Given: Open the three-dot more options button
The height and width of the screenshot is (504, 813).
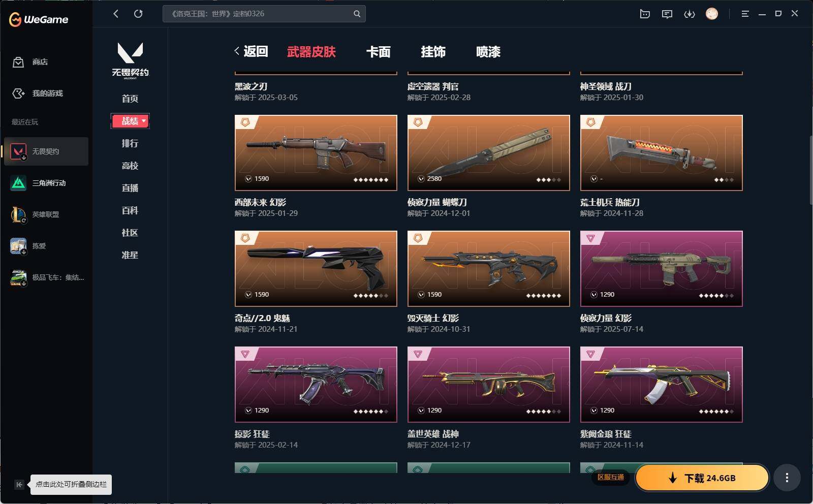Looking at the screenshot, I should pyautogui.click(x=787, y=478).
